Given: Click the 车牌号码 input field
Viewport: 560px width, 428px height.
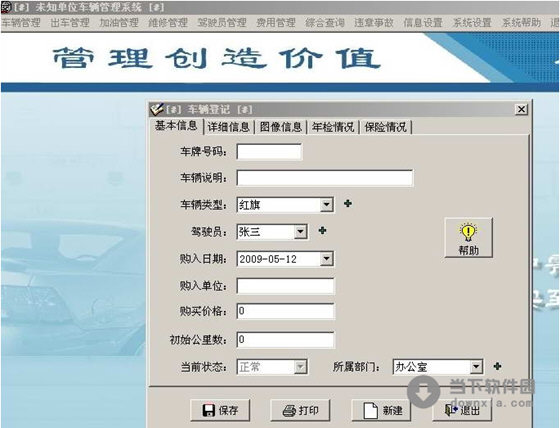Looking at the screenshot, I should [269, 151].
